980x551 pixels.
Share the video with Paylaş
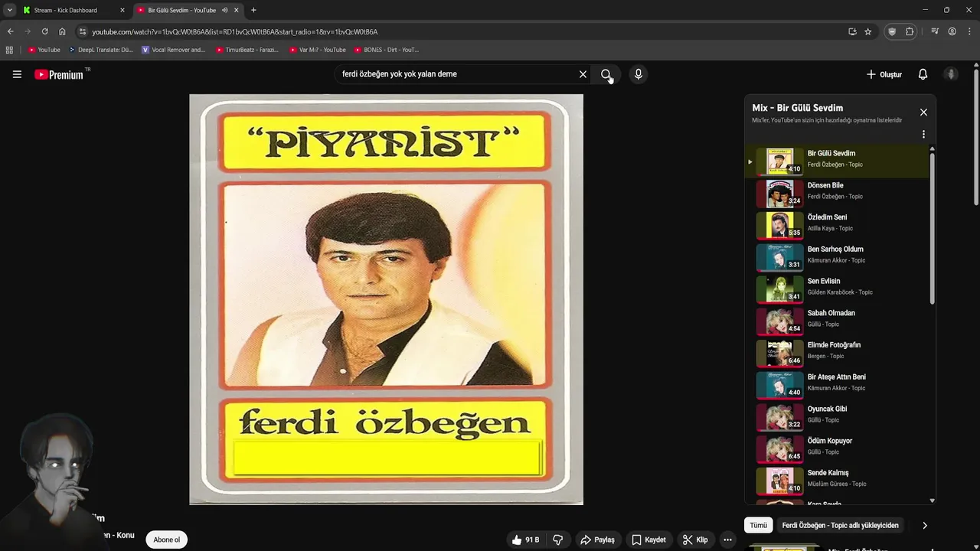[x=598, y=540]
